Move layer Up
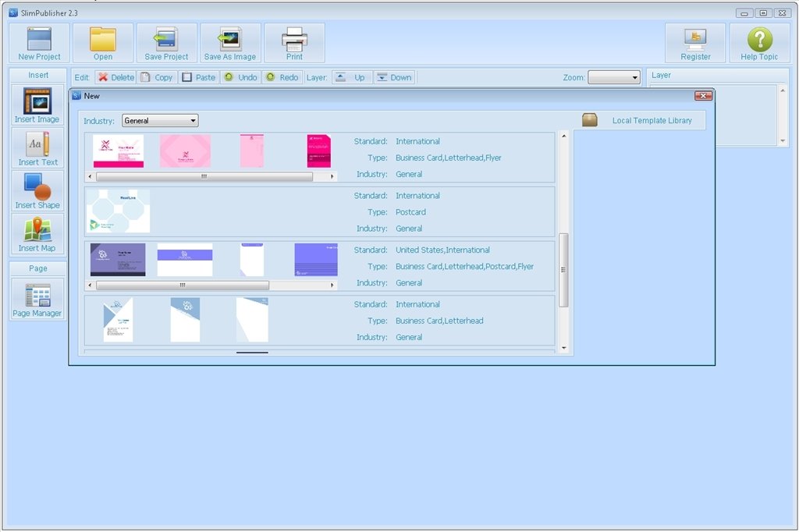Screen dimensions: 799x532 [352, 77]
